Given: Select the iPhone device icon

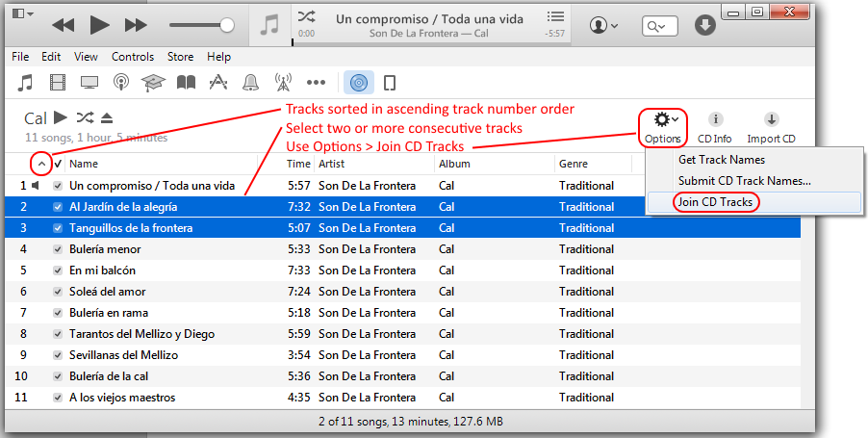Looking at the screenshot, I should point(390,83).
